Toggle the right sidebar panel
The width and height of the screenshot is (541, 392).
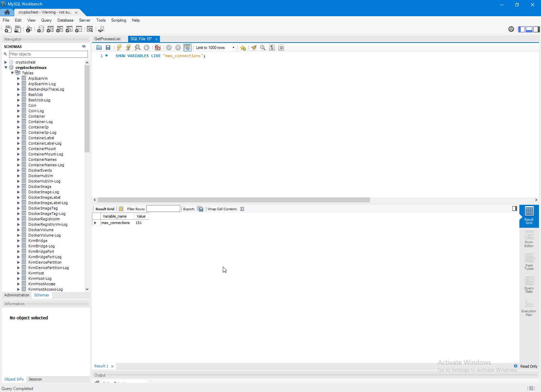click(537, 29)
